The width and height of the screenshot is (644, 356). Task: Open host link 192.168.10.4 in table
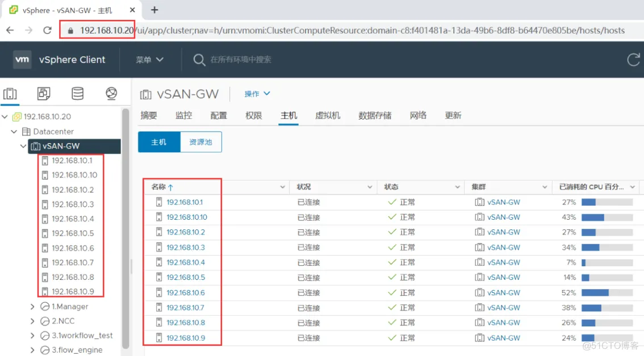coord(186,262)
